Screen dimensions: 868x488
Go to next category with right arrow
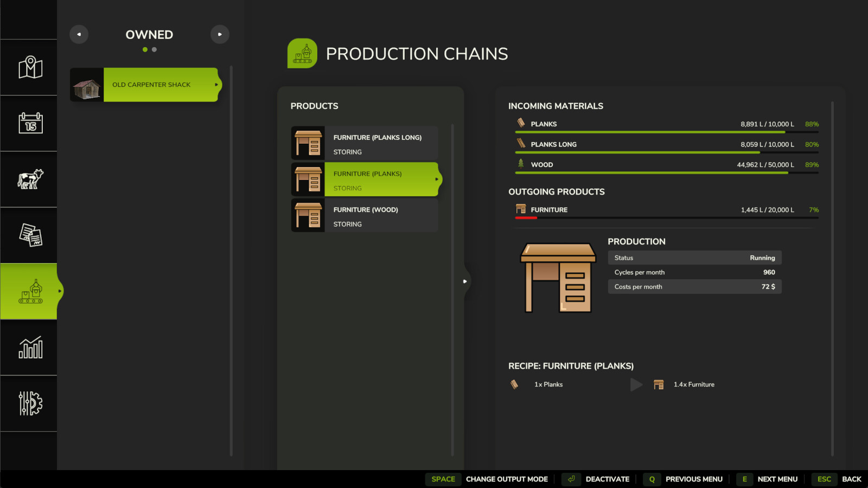[x=220, y=34]
